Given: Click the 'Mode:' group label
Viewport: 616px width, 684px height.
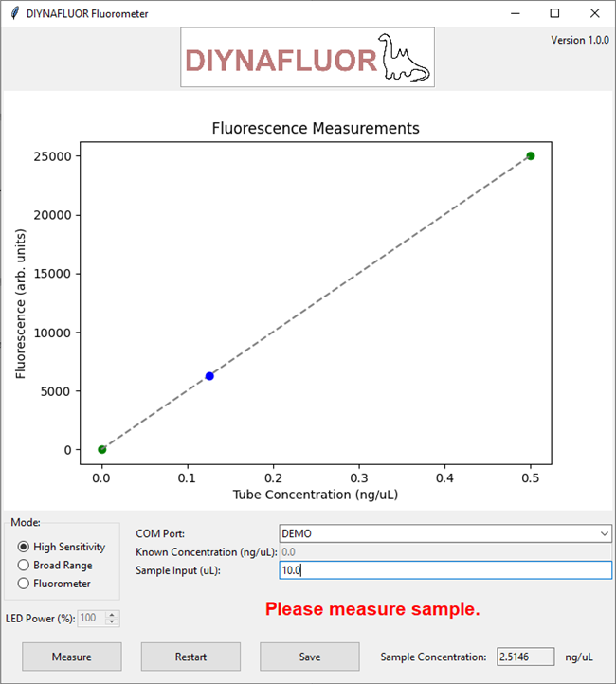Looking at the screenshot, I should point(26,522).
